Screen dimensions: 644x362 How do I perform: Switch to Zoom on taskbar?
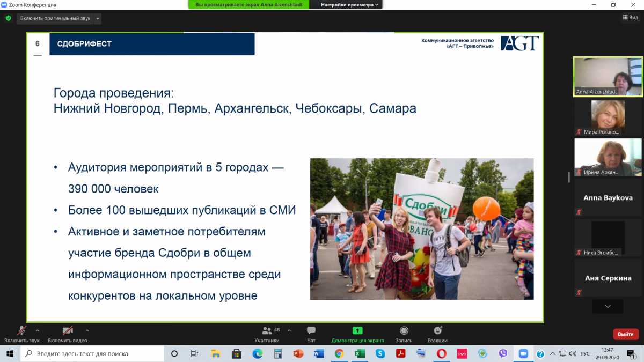point(523,354)
